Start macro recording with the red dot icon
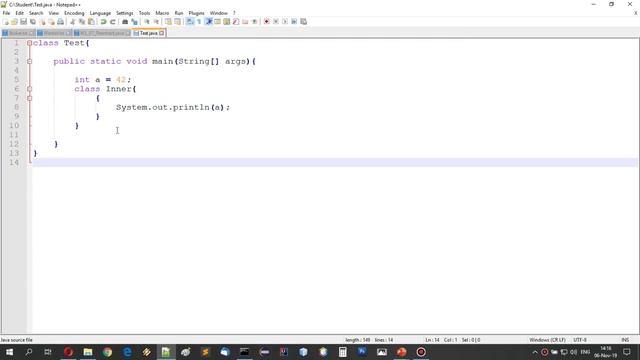Viewport: 640px width, 360px height. (267, 22)
